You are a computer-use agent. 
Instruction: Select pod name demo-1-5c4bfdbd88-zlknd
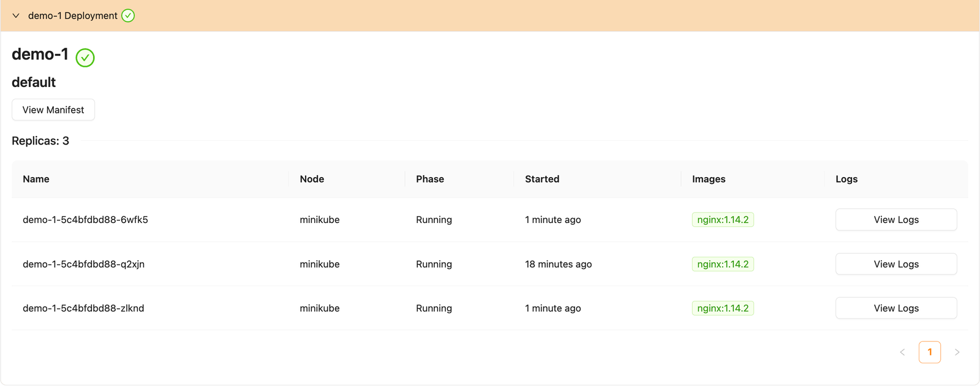83,308
